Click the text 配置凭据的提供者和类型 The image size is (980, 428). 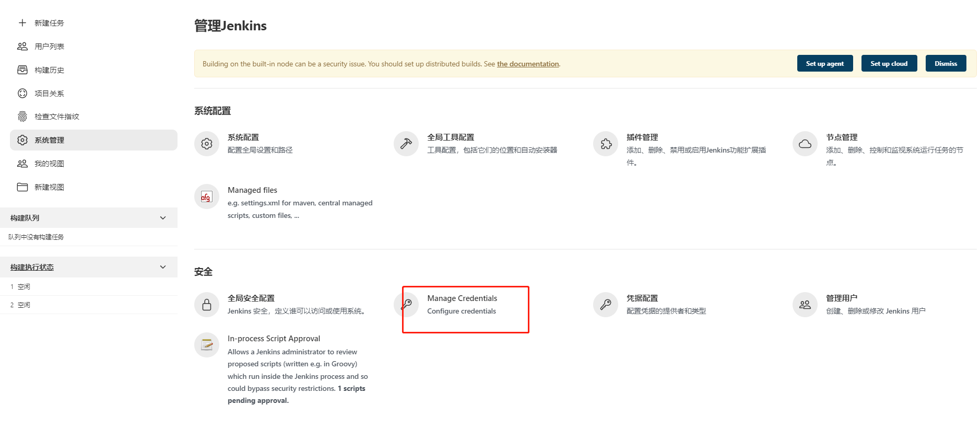666,311
